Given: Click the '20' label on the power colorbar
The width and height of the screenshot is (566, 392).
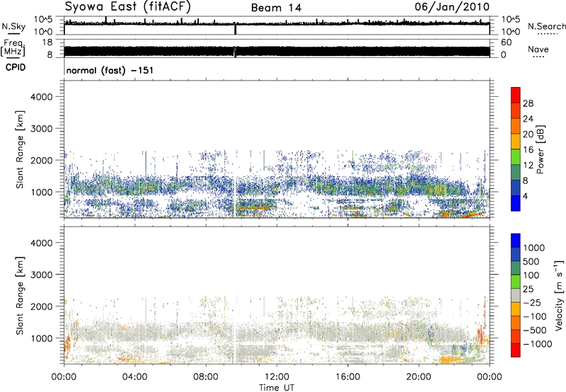Looking at the screenshot, I should 528,134.
